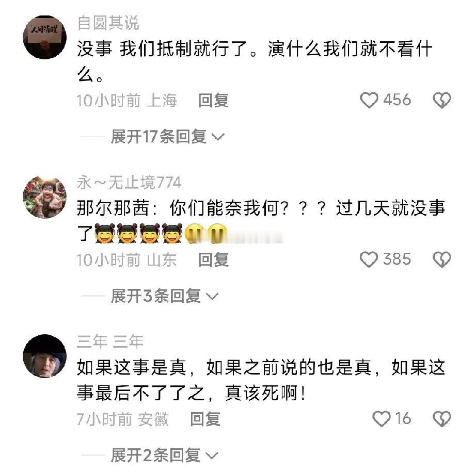Like the comment by 自圆其说
476x472 pixels.
point(369,100)
